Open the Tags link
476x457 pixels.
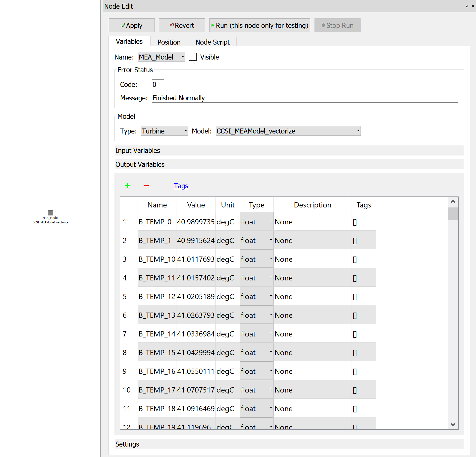tap(181, 186)
